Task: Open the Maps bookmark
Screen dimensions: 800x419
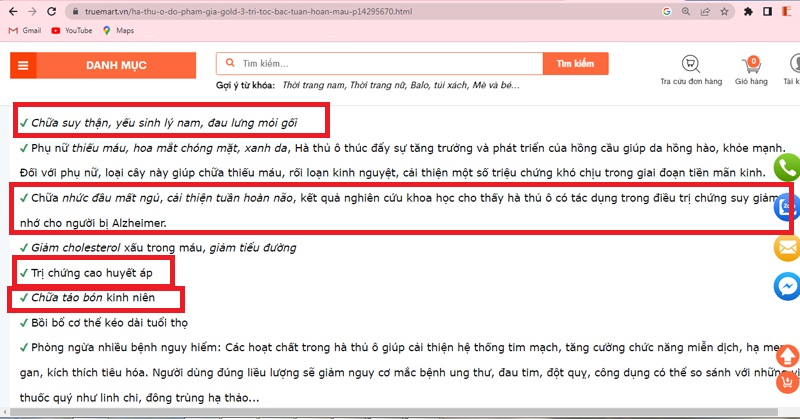Action: [x=118, y=31]
